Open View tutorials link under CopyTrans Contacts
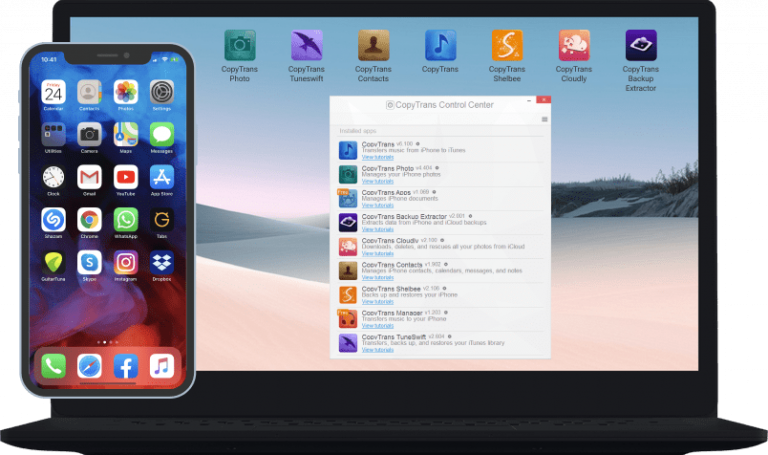Screen dimensions: 768x455 click(x=378, y=278)
